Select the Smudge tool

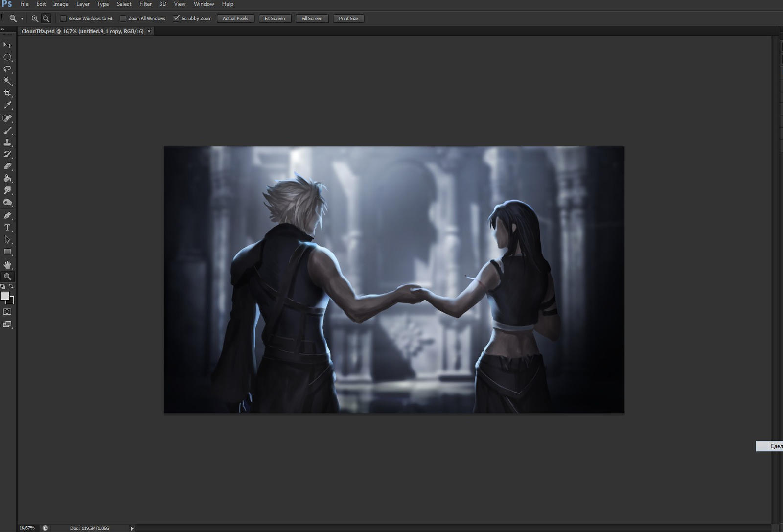[7, 190]
